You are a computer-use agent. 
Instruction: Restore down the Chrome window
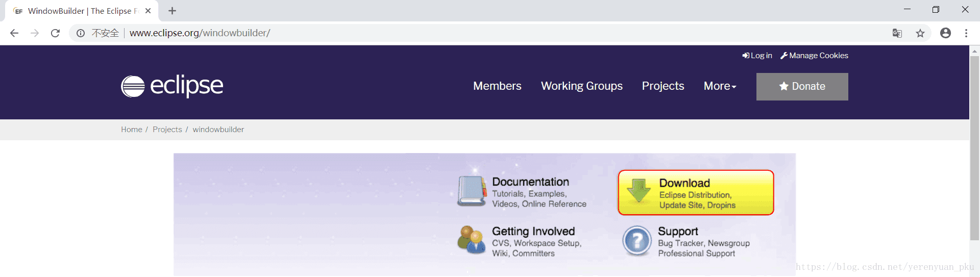[936, 10]
